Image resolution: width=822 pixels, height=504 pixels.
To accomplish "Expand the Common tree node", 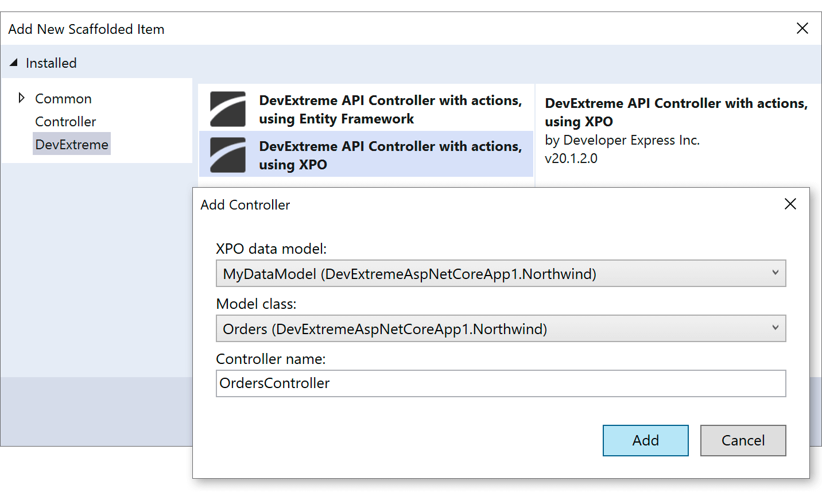I will [x=21, y=98].
